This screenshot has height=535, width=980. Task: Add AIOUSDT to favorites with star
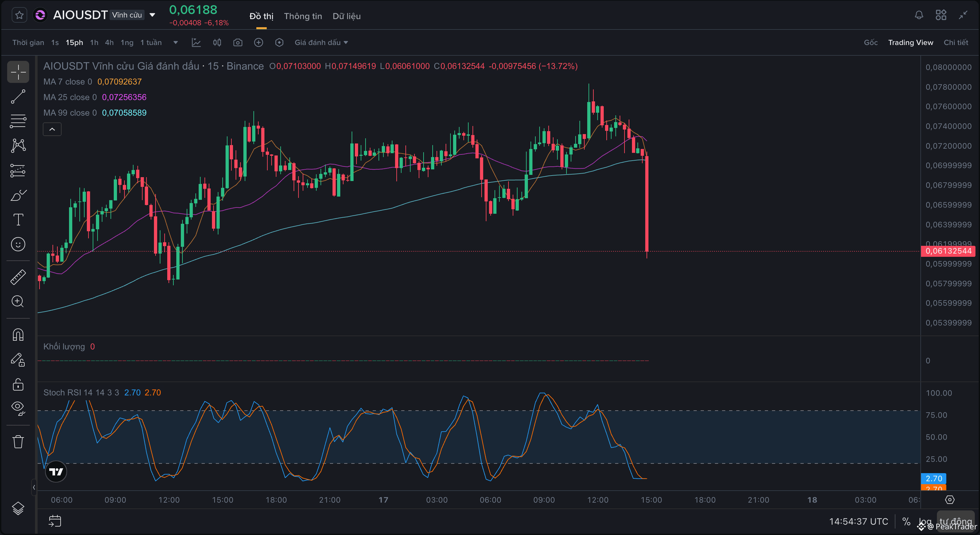pyautogui.click(x=19, y=15)
